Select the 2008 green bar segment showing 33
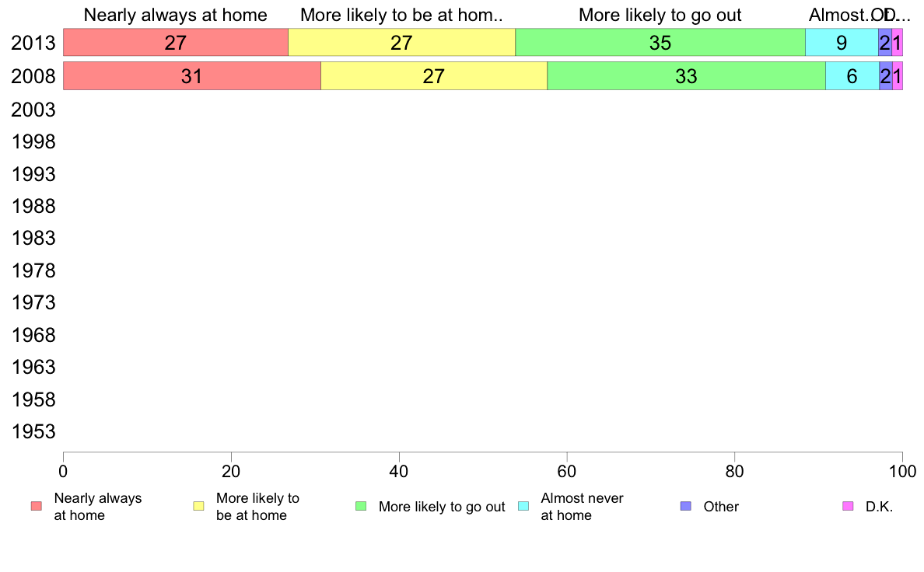 687,76
